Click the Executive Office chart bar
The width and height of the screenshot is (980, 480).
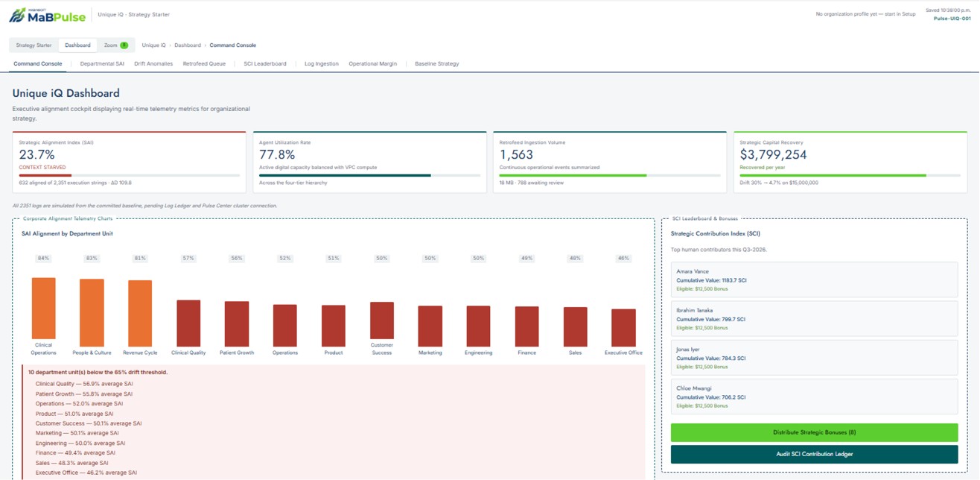623,328
